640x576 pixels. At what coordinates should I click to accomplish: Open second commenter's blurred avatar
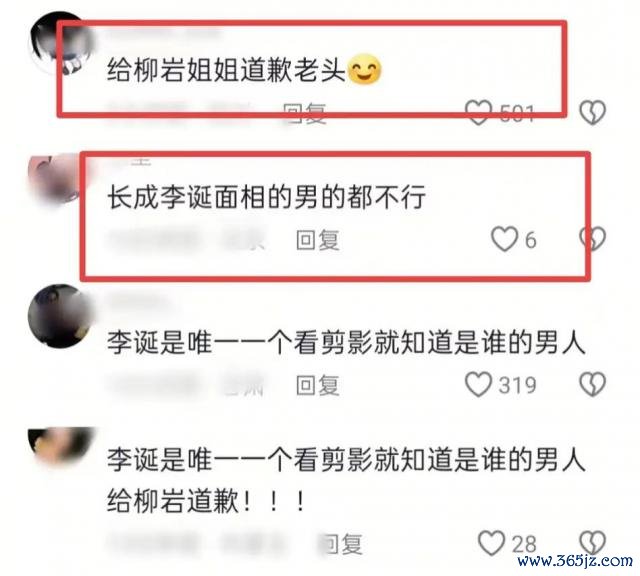tap(57, 180)
